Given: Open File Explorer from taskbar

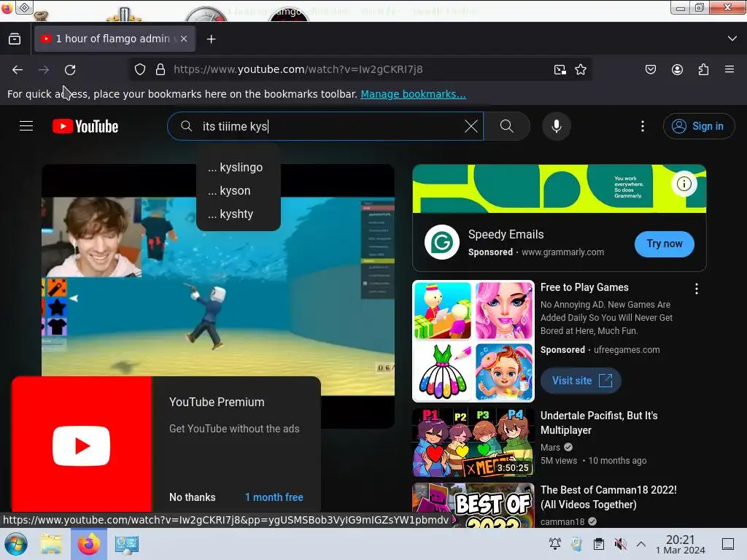Looking at the screenshot, I should [x=51, y=544].
